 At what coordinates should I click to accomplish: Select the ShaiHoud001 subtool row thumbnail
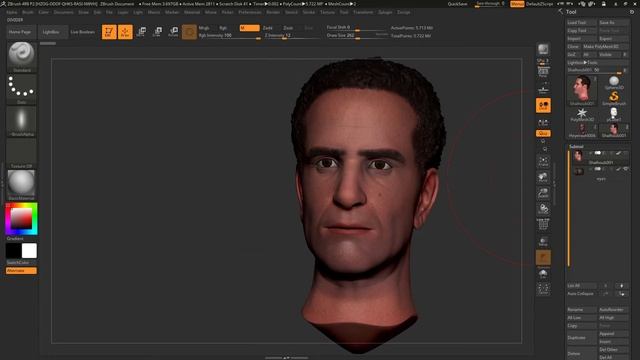click(578, 155)
